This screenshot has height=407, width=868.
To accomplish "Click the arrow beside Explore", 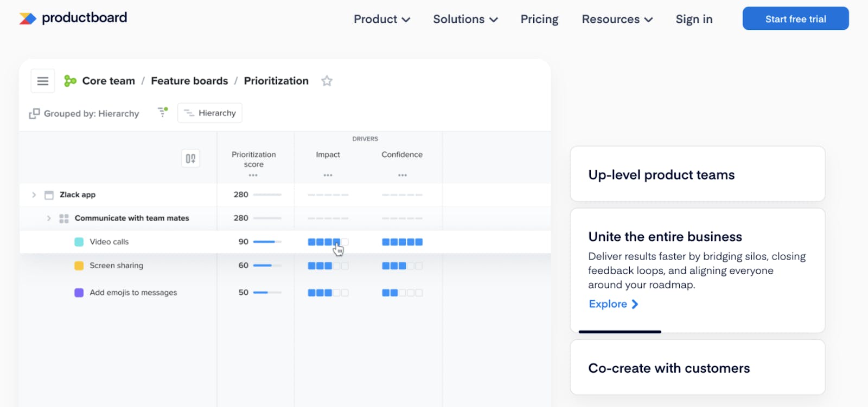I will 635,305.
